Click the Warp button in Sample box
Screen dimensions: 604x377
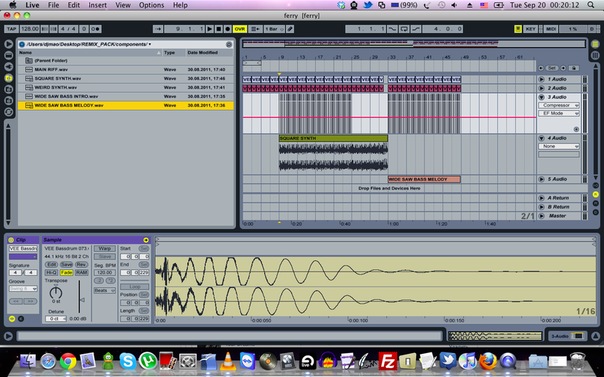pyautogui.click(x=104, y=249)
